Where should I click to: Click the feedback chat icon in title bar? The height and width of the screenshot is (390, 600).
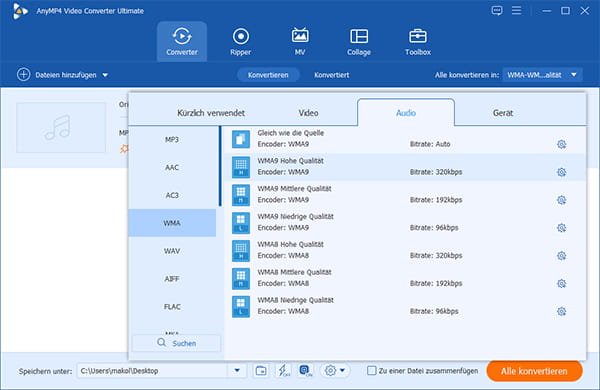point(497,11)
